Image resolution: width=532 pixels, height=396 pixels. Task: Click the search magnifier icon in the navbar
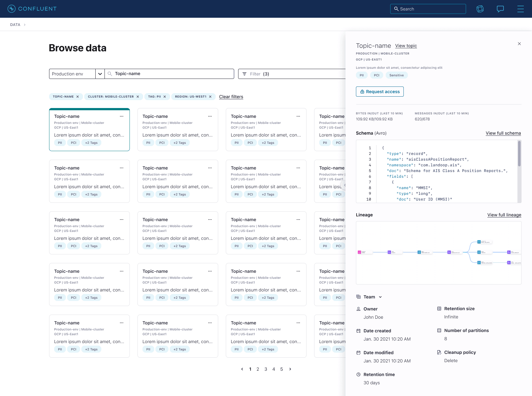pyautogui.click(x=396, y=9)
